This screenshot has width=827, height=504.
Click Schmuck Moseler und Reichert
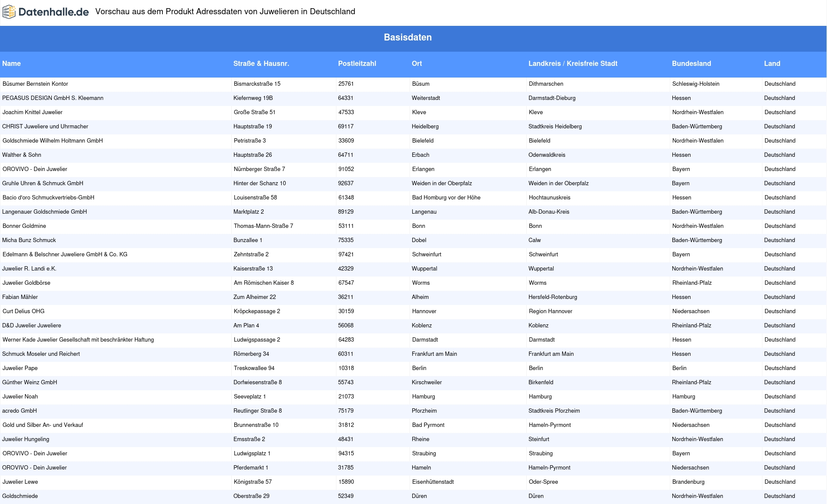(x=41, y=354)
